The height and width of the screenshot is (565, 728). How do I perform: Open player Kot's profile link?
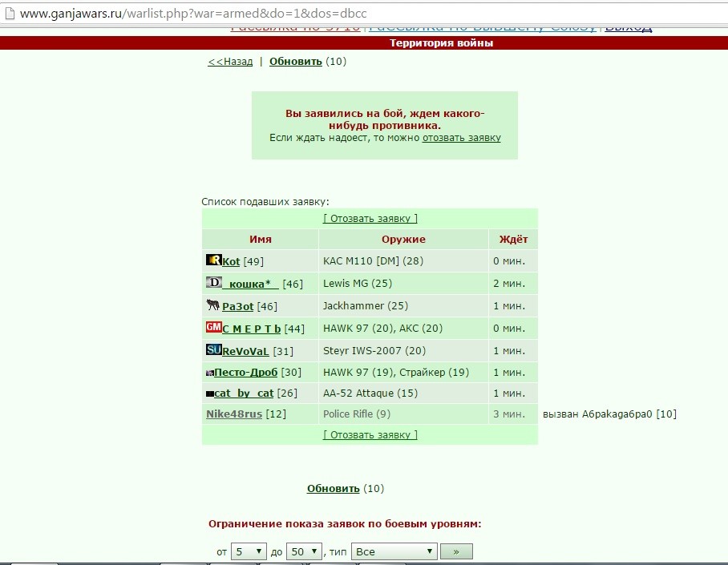click(231, 261)
